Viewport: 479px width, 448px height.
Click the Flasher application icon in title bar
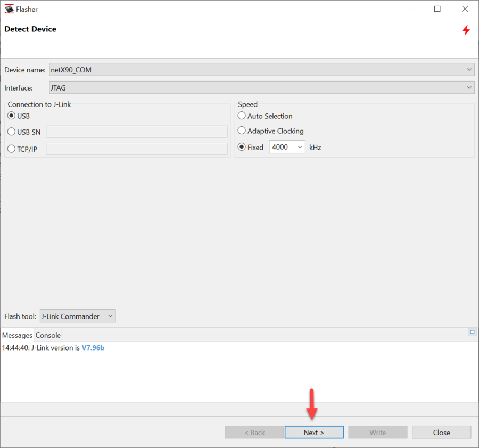pyautogui.click(x=9, y=9)
